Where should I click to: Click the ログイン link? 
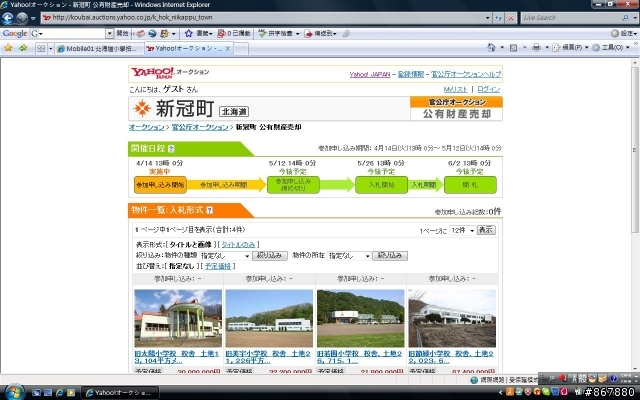click(x=489, y=89)
